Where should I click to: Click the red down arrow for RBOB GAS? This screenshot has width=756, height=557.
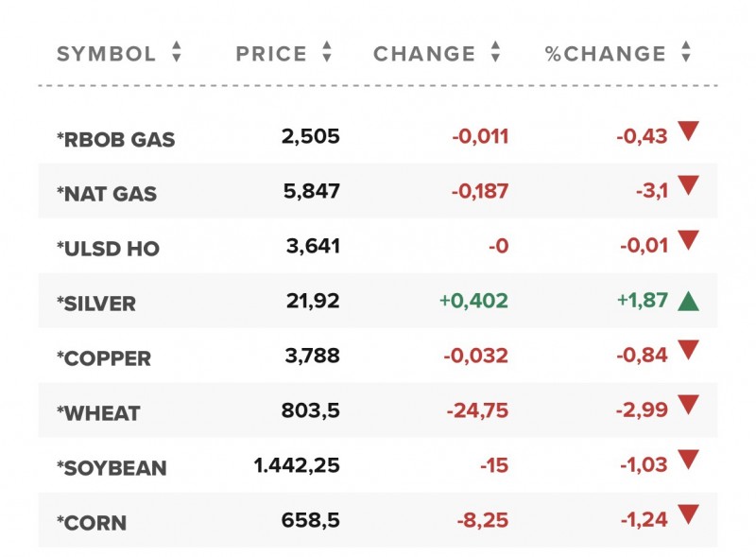688,131
